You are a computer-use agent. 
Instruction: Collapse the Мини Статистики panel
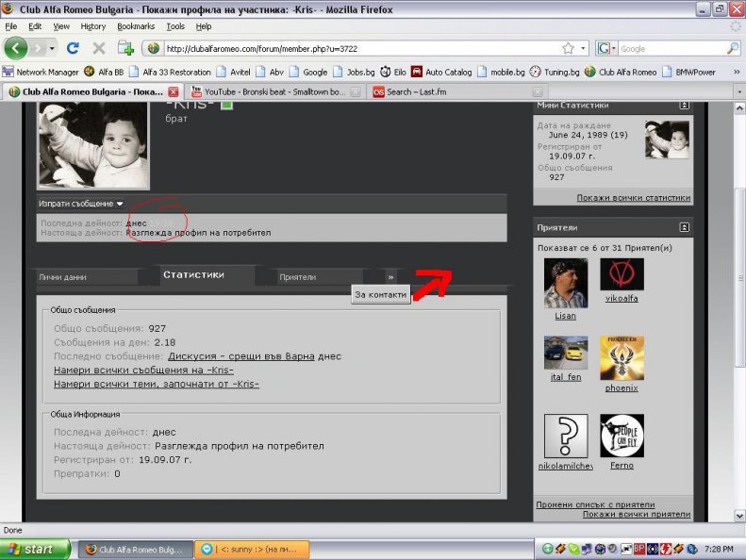(x=683, y=106)
